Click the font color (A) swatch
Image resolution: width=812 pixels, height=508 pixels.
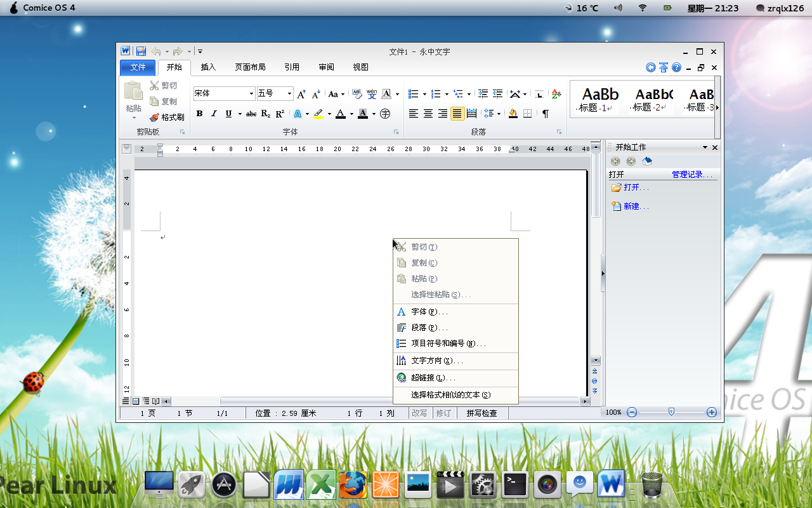pos(341,114)
